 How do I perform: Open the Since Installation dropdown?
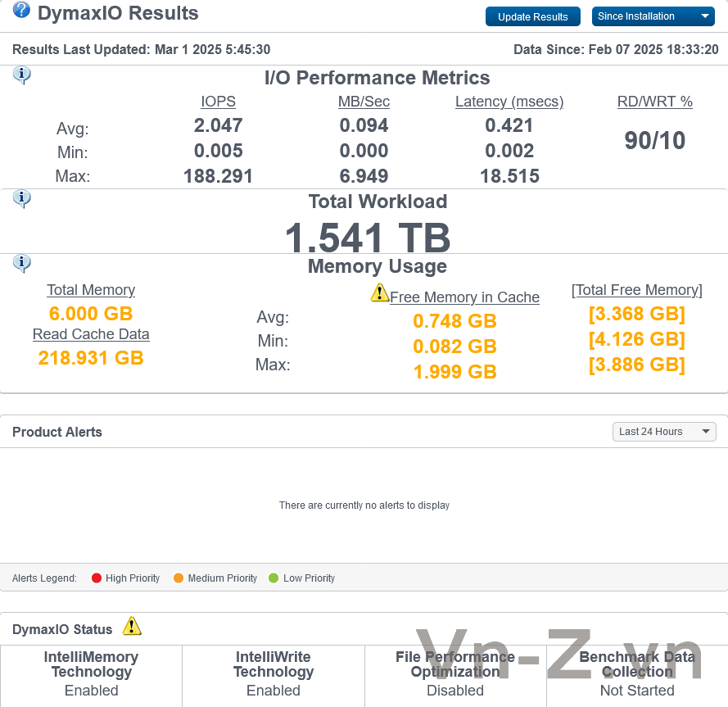click(x=653, y=16)
